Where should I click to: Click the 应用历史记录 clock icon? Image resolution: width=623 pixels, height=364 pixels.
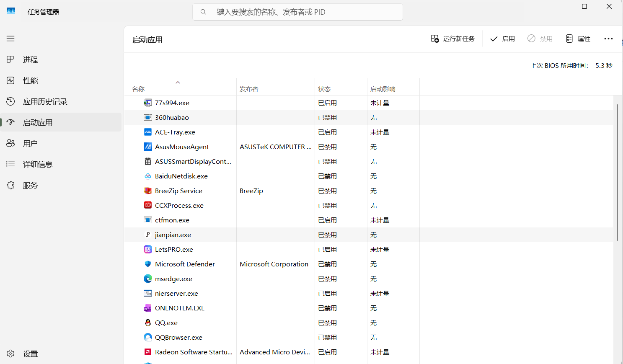10,101
